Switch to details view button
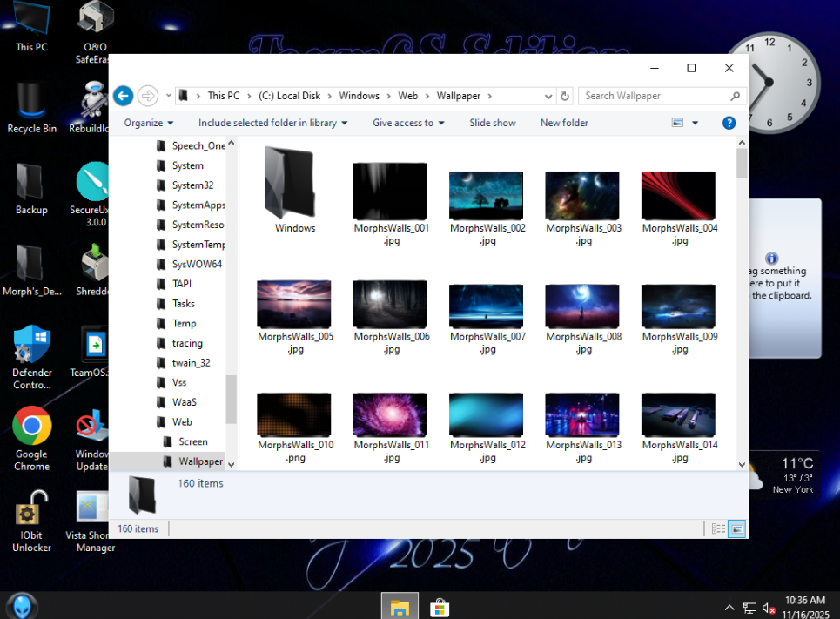Viewport: 840px width, 619px height. coord(718,528)
